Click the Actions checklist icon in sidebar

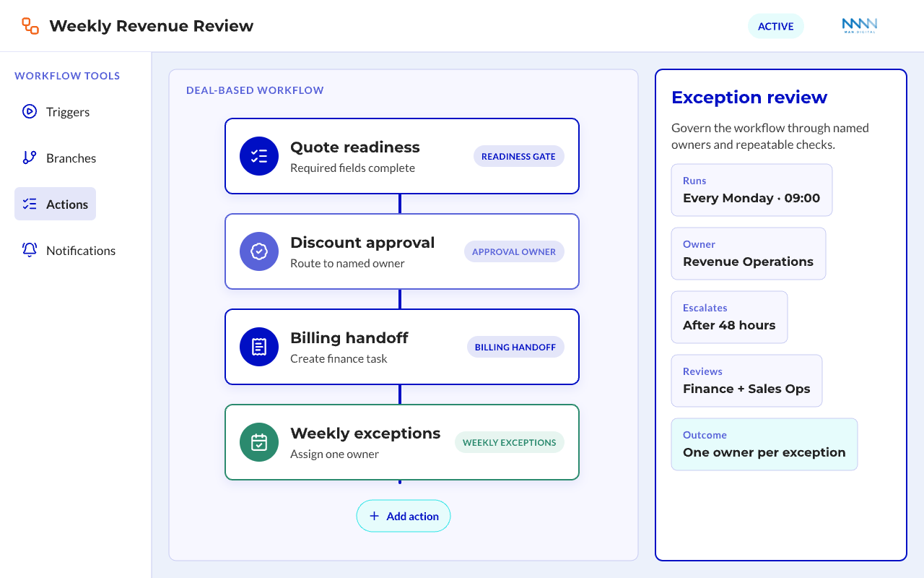tap(30, 204)
